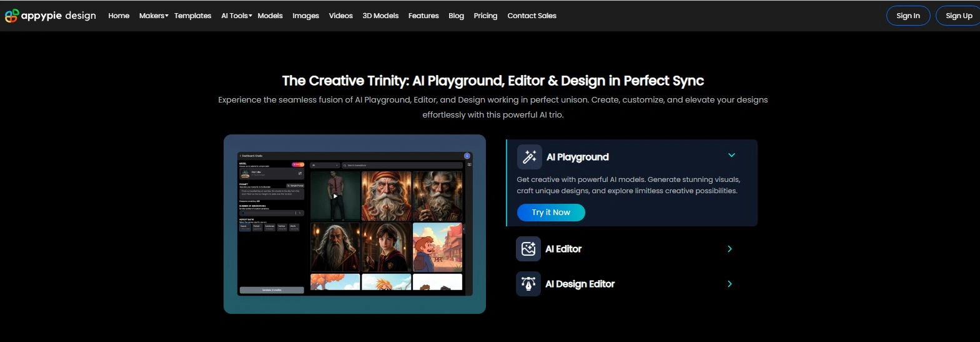Screen dimensions: 980x342
Task: Open the Pricing page
Action: [485, 16]
